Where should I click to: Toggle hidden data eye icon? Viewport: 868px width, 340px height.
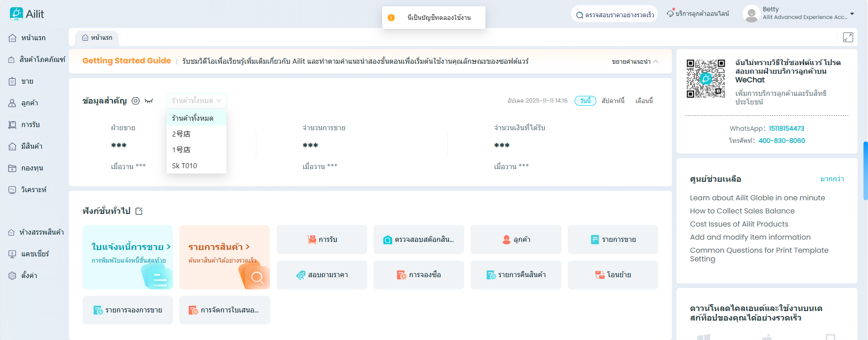coord(149,101)
